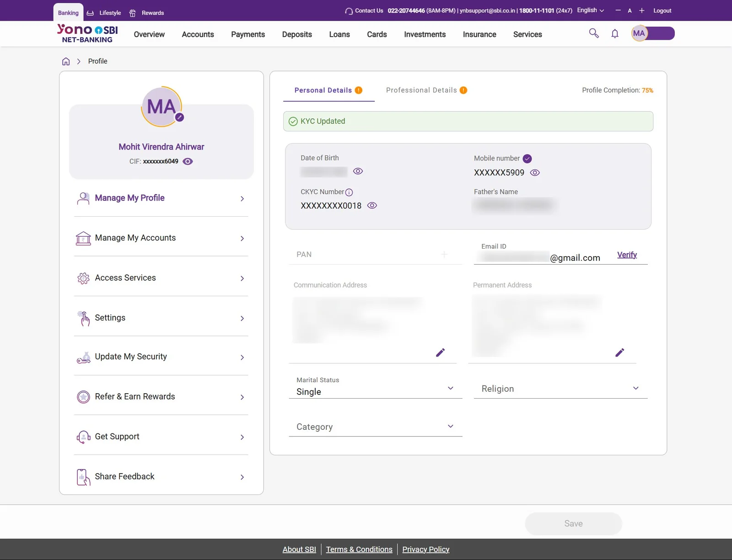Screen dimensions: 732x560
Task: Expand Access Services with its chevron
Action: [242, 278]
